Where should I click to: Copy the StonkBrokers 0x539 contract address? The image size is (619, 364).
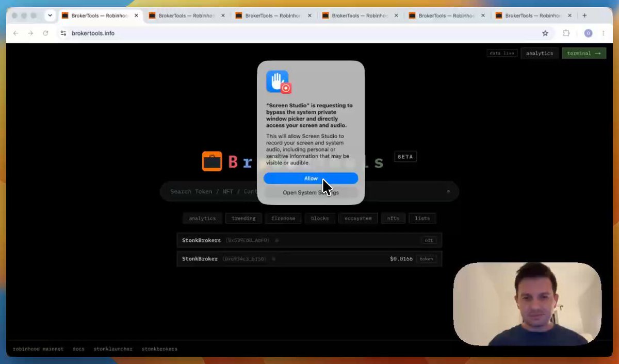coord(277,240)
